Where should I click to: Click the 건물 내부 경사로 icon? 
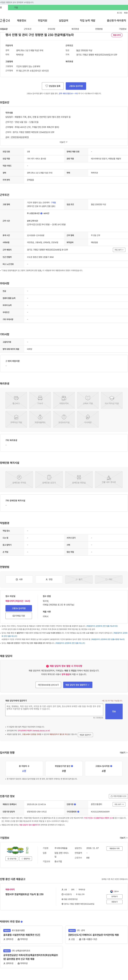pos(109,480)
